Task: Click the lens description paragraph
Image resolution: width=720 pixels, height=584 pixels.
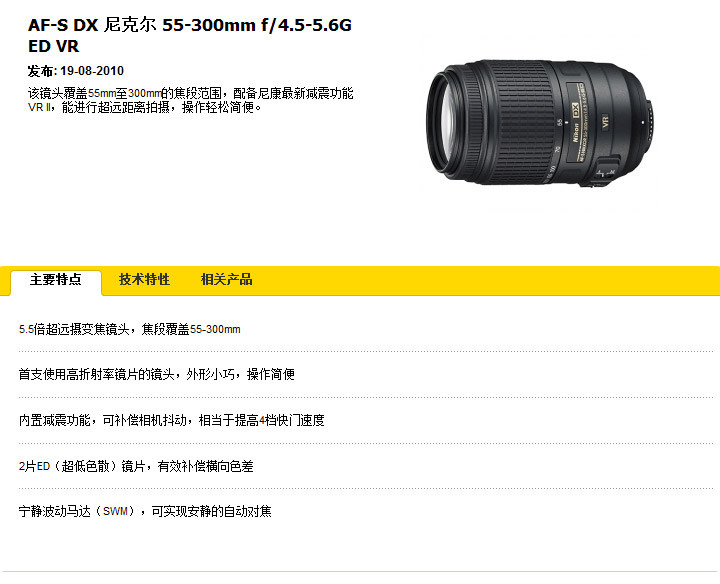Action: (191, 101)
